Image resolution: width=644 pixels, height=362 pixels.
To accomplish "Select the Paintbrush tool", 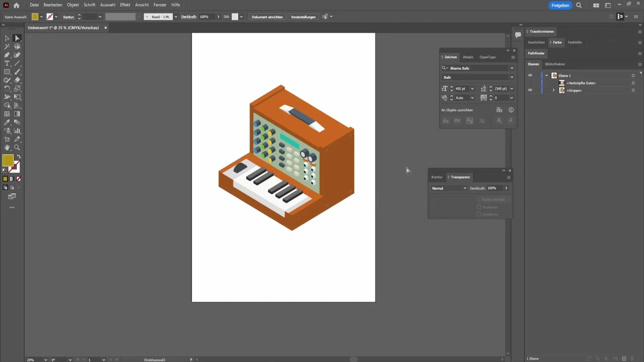I will point(17,72).
